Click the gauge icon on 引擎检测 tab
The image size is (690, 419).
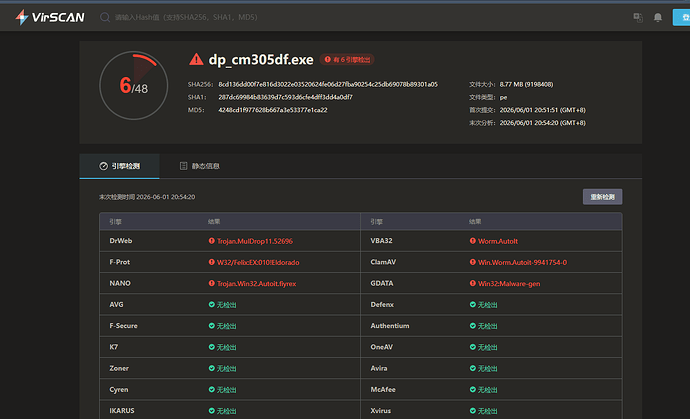[103, 166]
